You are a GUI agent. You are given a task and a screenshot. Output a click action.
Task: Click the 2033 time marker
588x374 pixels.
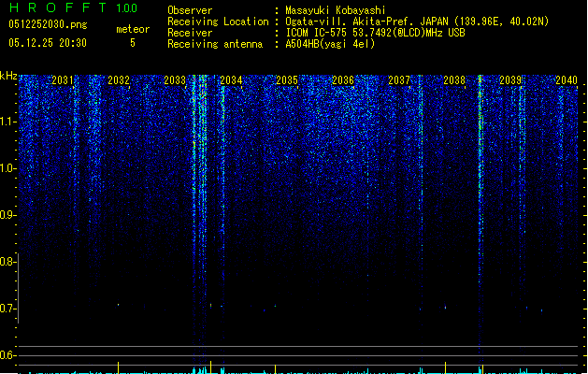click(x=175, y=80)
